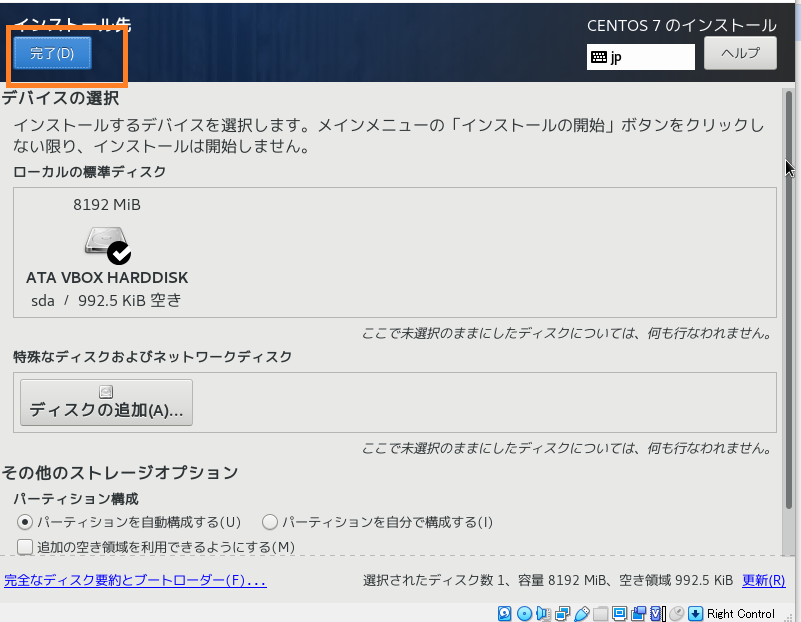Enable the additional free space checkbox
The height and width of the screenshot is (622, 801).
coord(25,546)
